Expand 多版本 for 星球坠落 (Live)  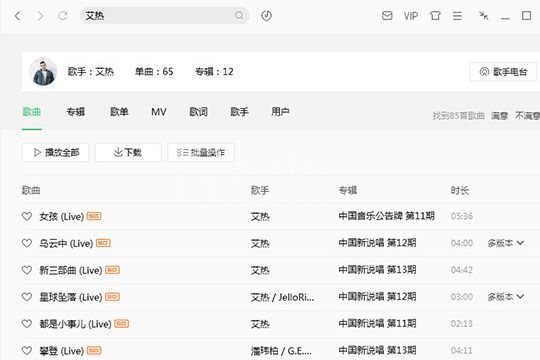click(506, 297)
